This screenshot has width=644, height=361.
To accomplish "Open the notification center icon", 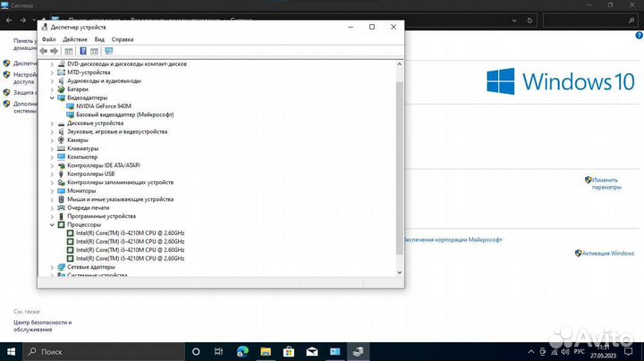I will 629,351.
